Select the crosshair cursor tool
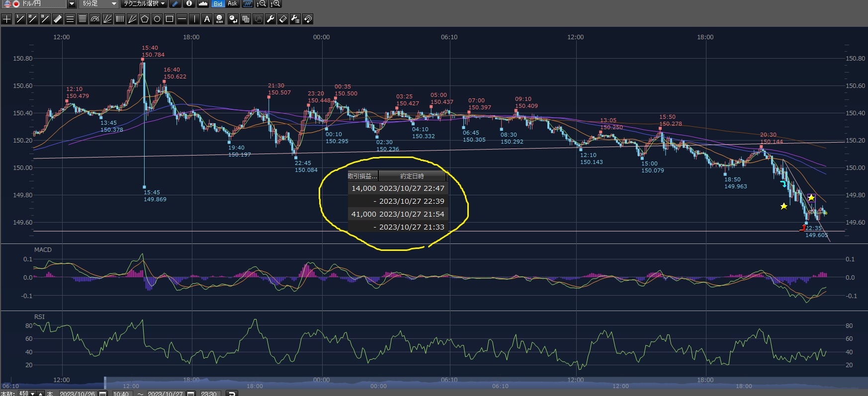This screenshot has height=396, width=868. click(x=7, y=19)
